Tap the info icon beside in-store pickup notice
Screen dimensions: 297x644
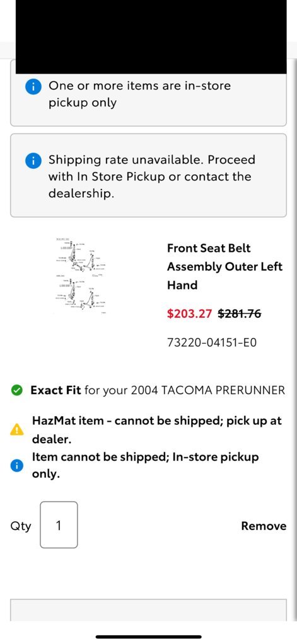coord(33,87)
